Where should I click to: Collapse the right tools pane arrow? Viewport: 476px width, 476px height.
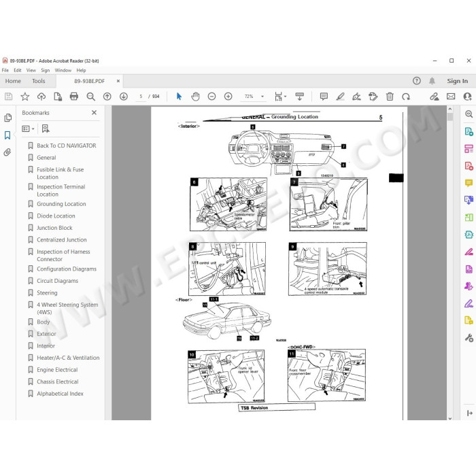coord(469,413)
